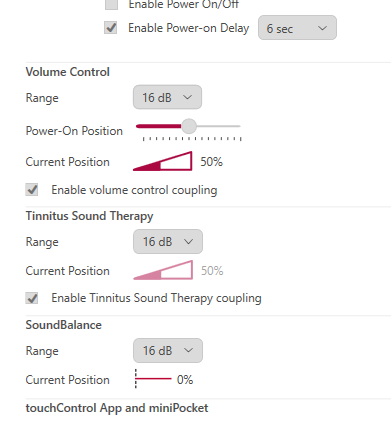Expand the Tinnitus Sound Therapy Range dropdown
This screenshot has height=428, width=391.
coord(168,241)
